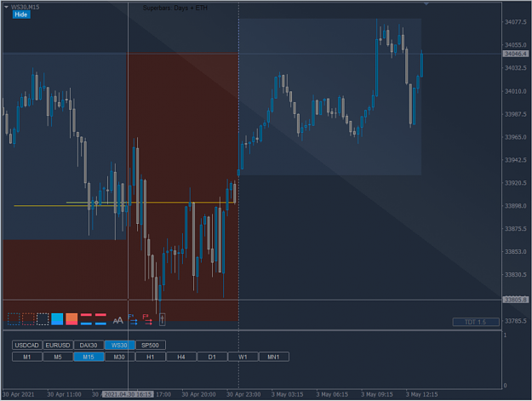Click the boxed candle icon
The width and height of the screenshot is (532, 401).
[163, 319]
